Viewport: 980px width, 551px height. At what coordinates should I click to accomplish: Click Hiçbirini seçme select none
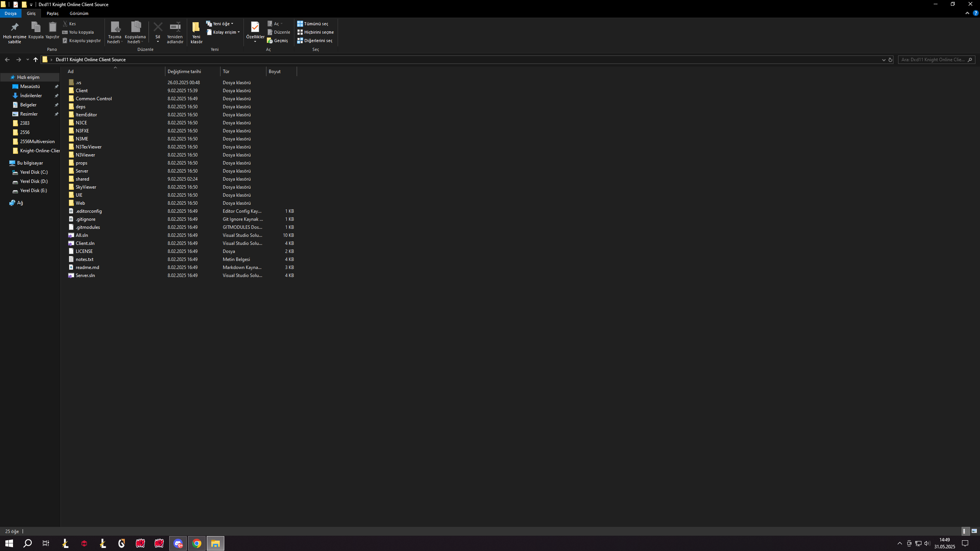(x=316, y=32)
